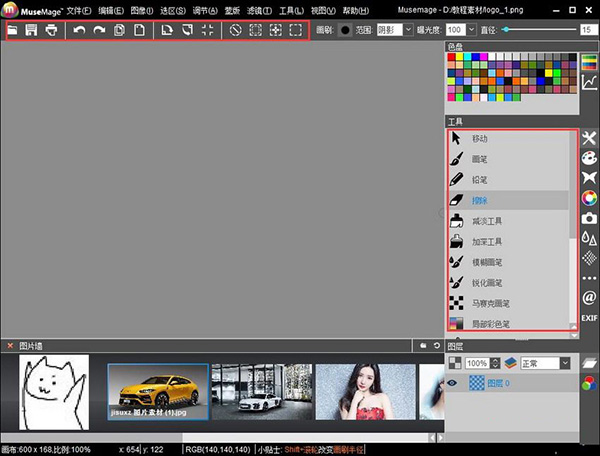The image size is (600, 456).
Task: Click the Print icon in toolbar
Action: click(51, 31)
